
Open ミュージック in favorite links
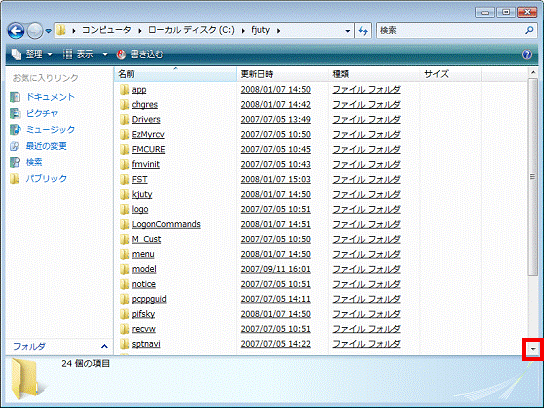click(x=50, y=129)
